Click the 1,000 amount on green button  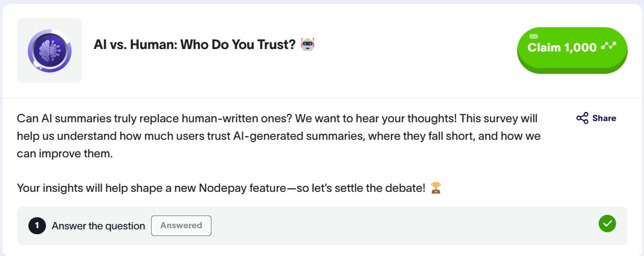(581, 47)
